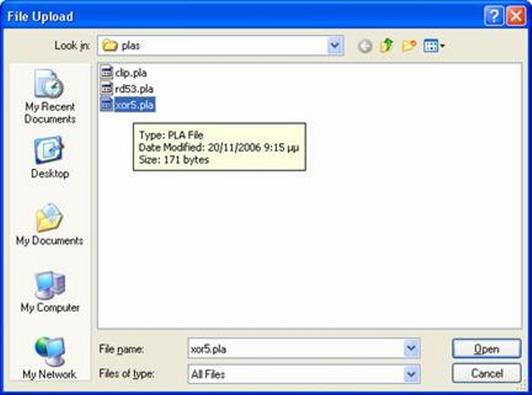
Task: Expand the Look in dropdown
Action: (x=335, y=46)
